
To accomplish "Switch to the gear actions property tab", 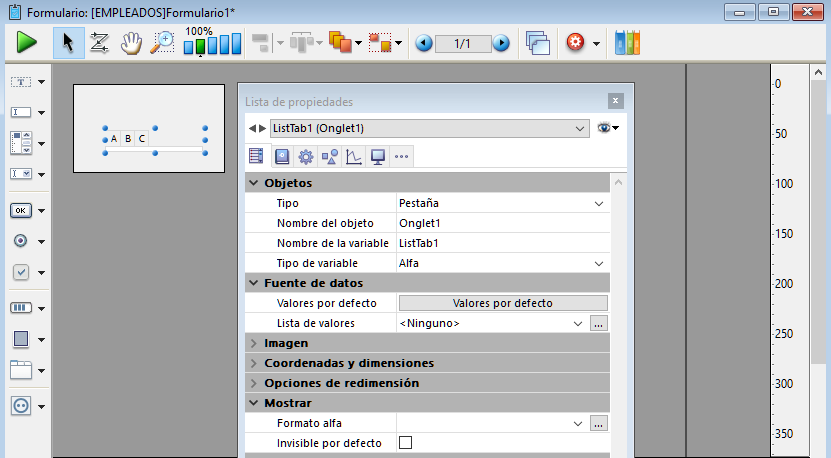I will click(x=306, y=156).
